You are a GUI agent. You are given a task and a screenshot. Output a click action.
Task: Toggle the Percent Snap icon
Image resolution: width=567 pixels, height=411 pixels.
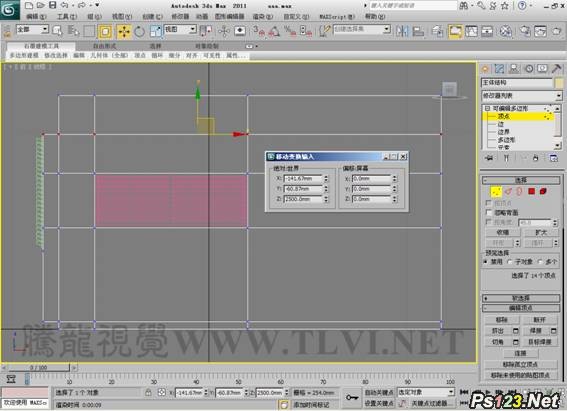pos(290,31)
